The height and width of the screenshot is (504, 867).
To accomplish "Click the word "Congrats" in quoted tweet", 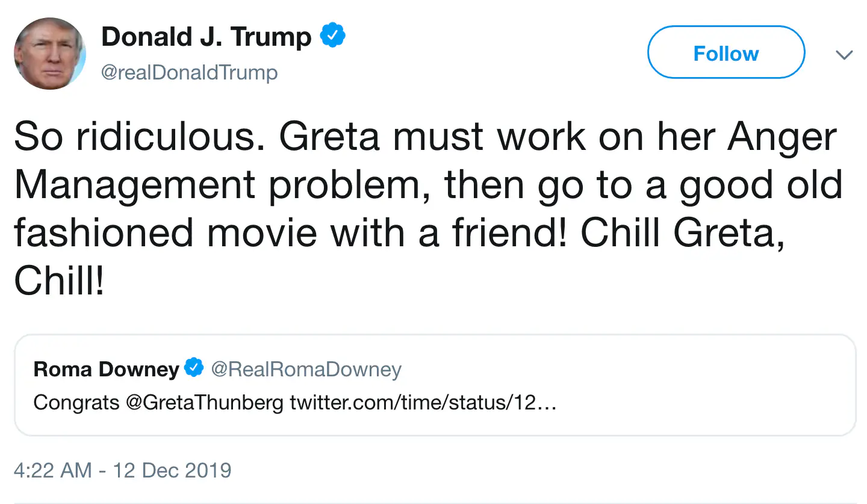I will click(76, 402).
